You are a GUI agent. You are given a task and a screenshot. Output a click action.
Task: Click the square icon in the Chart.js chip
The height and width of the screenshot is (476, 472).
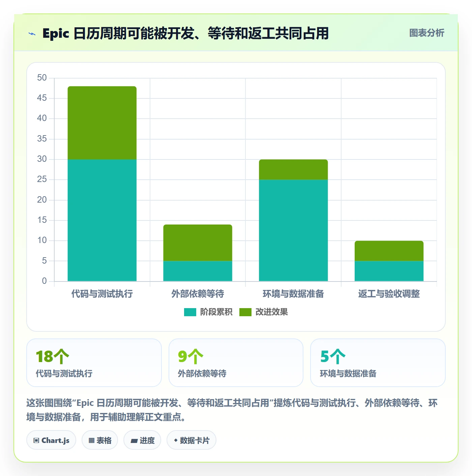(x=36, y=441)
